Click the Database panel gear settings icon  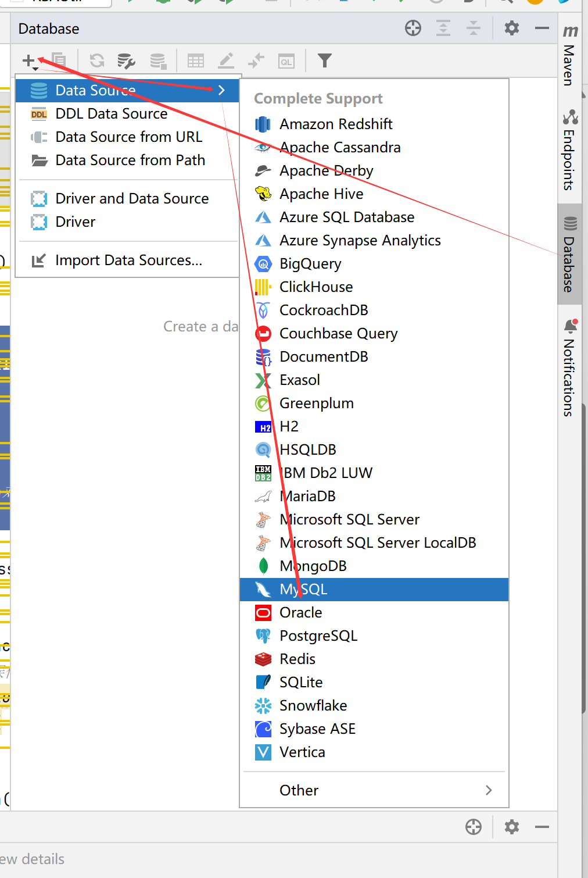pos(511,28)
